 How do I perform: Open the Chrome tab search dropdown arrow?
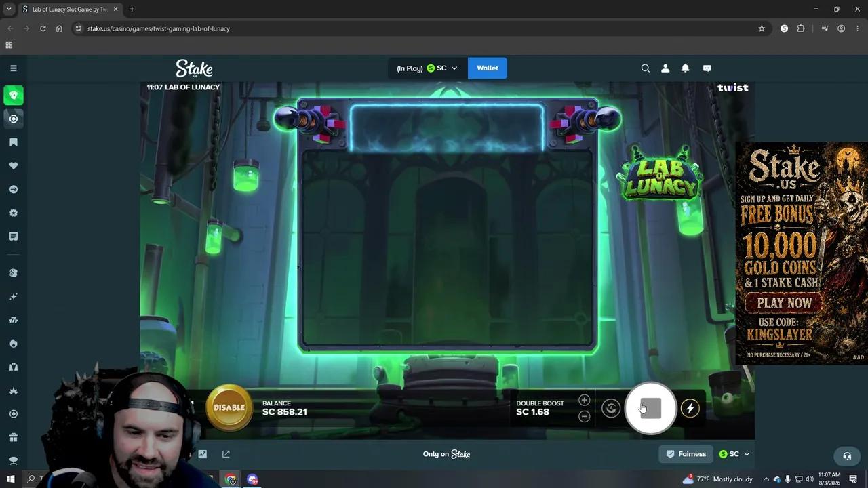9,9
